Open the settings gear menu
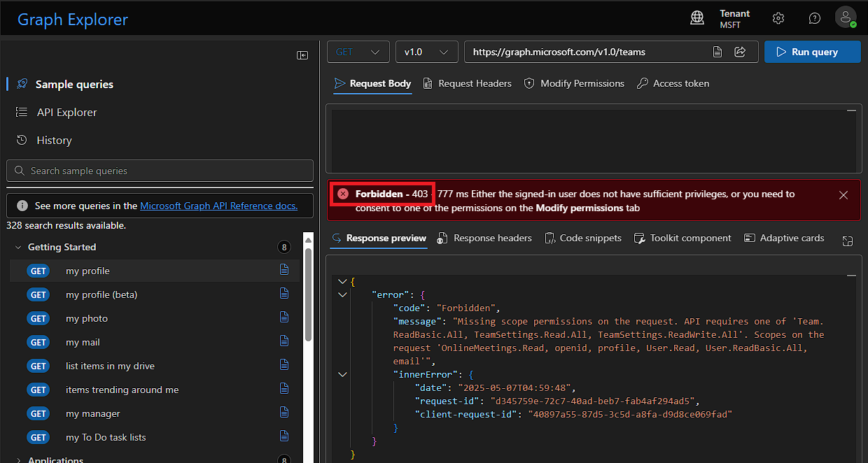The width and height of the screenshot is (868, 463). point(778,18)
